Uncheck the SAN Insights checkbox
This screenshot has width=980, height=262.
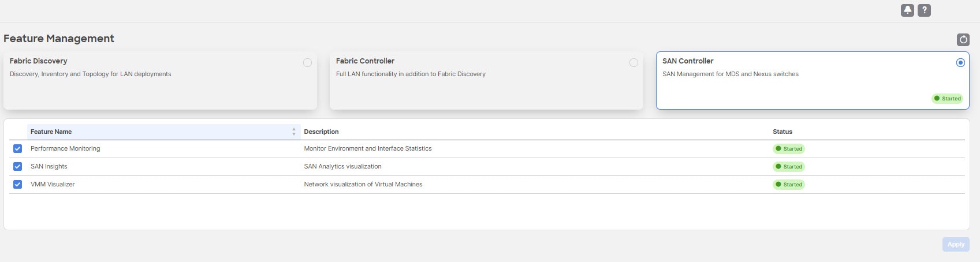pos(17,167)
